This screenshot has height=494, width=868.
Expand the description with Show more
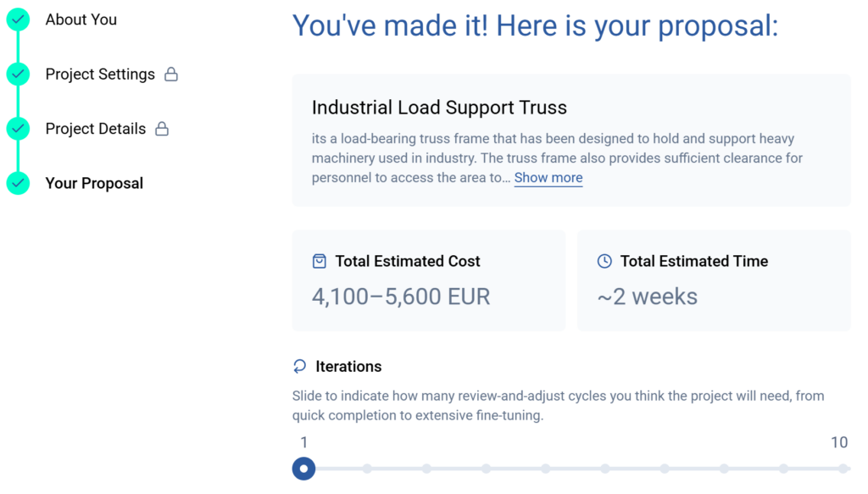[548, 178]
